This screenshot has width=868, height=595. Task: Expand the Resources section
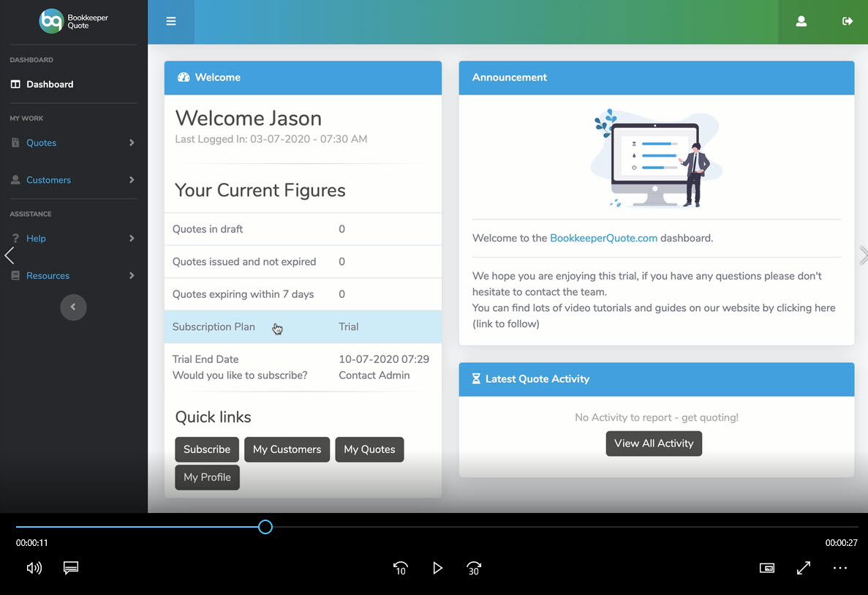tap(49, 275)
